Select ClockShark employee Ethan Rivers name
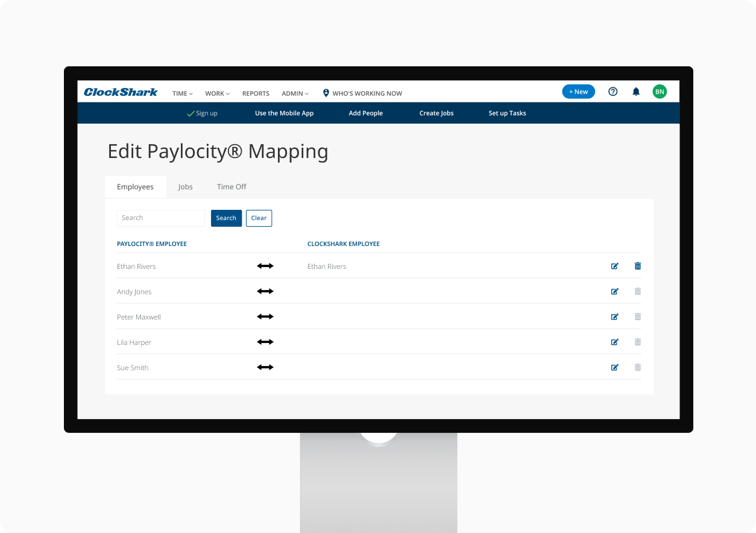The height and width of the screenshot is (533, 756). pyautogui.click(x=327, y=266)
